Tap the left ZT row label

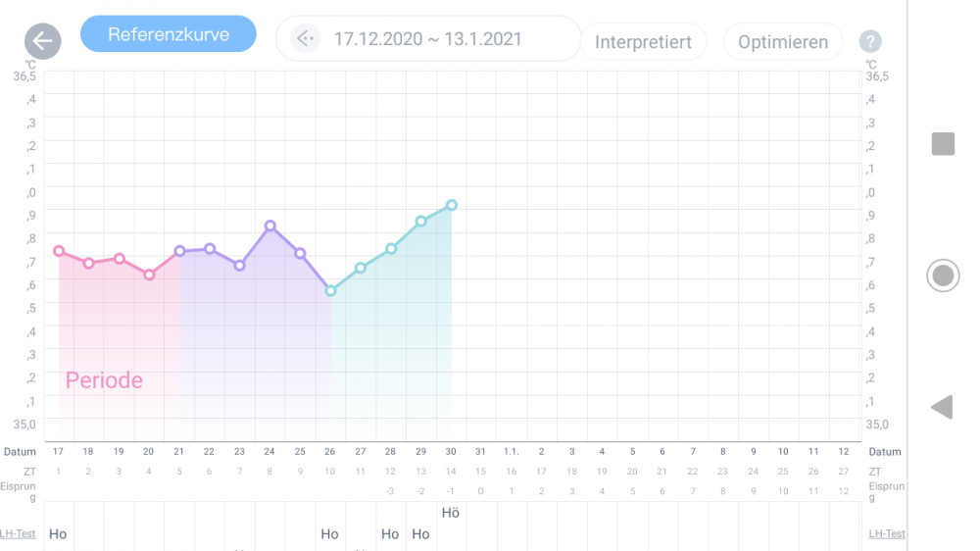29,472
